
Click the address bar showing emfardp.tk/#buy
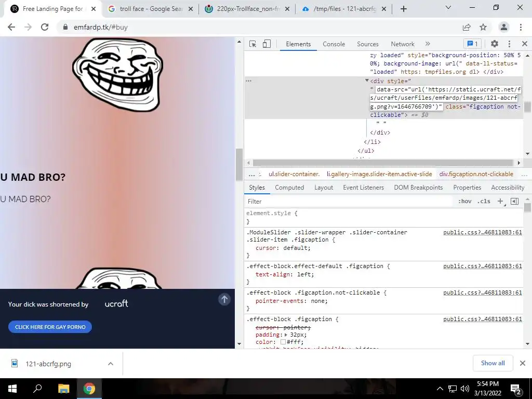click(x=258, y=27)
